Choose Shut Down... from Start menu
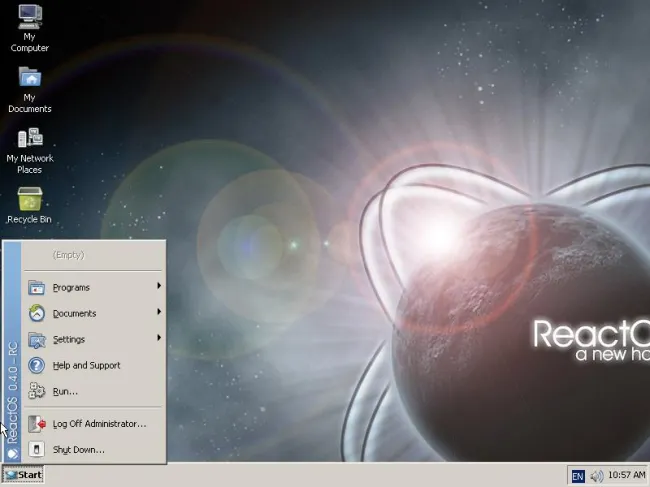 (x=94, y=450)
